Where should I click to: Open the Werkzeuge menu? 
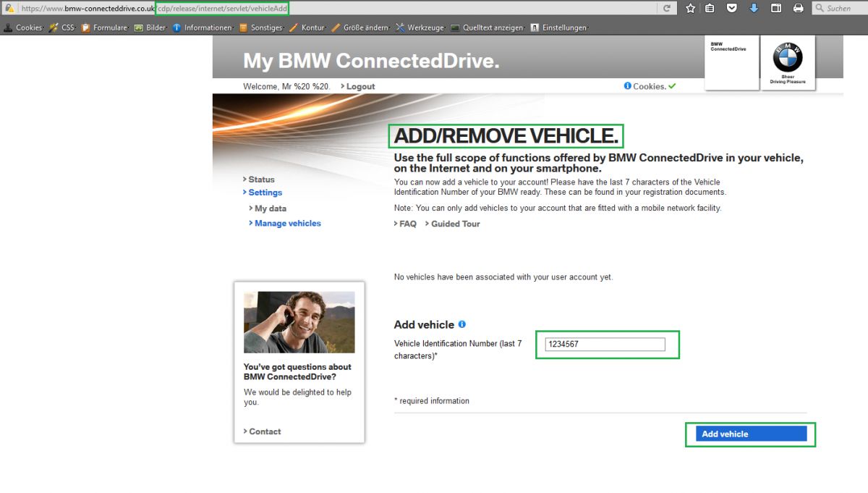(x=420, y=28)
